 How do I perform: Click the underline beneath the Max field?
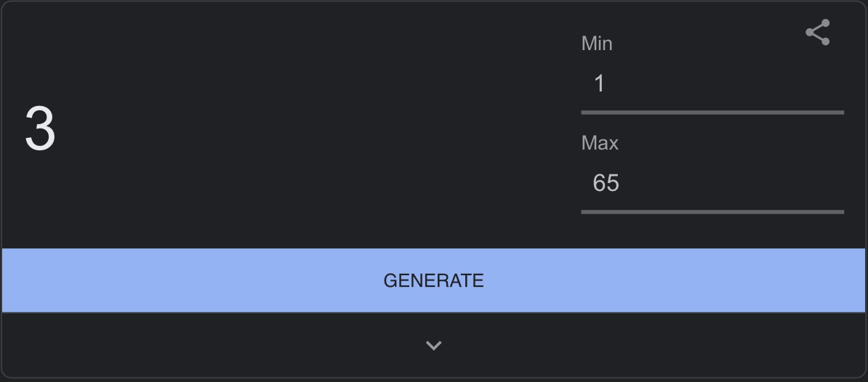coord(712,212)
